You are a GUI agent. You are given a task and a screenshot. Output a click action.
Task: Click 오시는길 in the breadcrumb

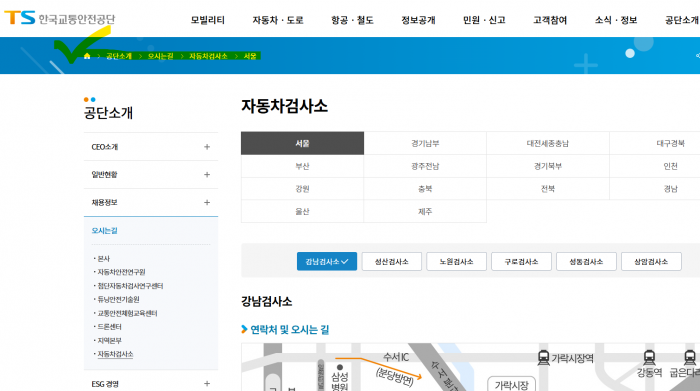point(160,56)
